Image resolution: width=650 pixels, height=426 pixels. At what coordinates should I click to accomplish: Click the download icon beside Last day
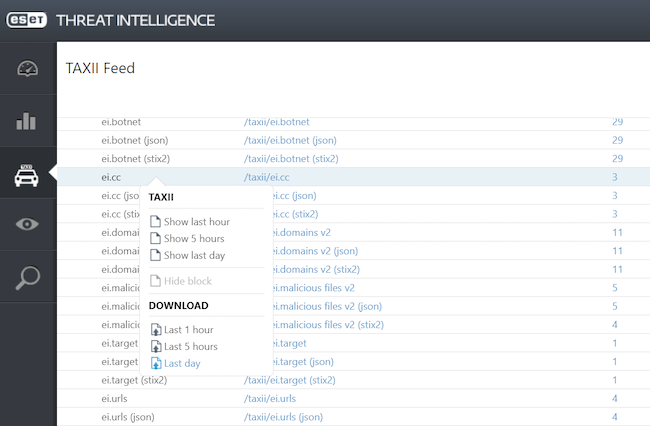point(155,363)
